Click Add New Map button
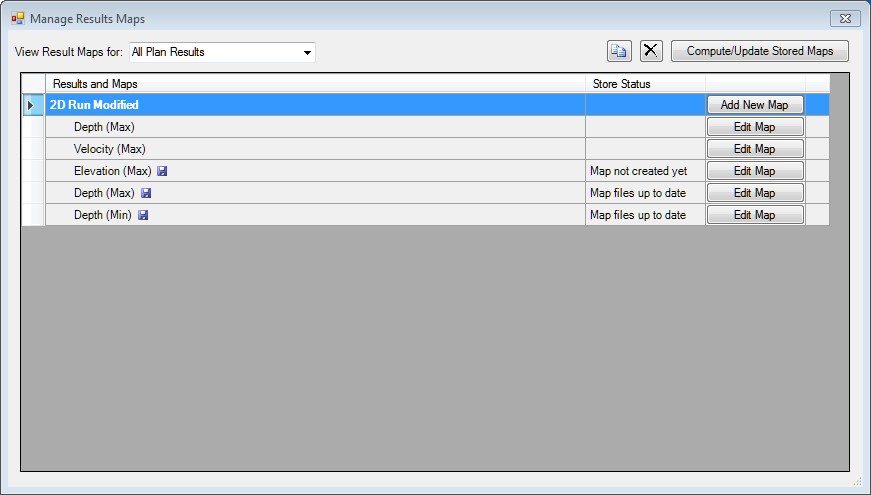 755,105
